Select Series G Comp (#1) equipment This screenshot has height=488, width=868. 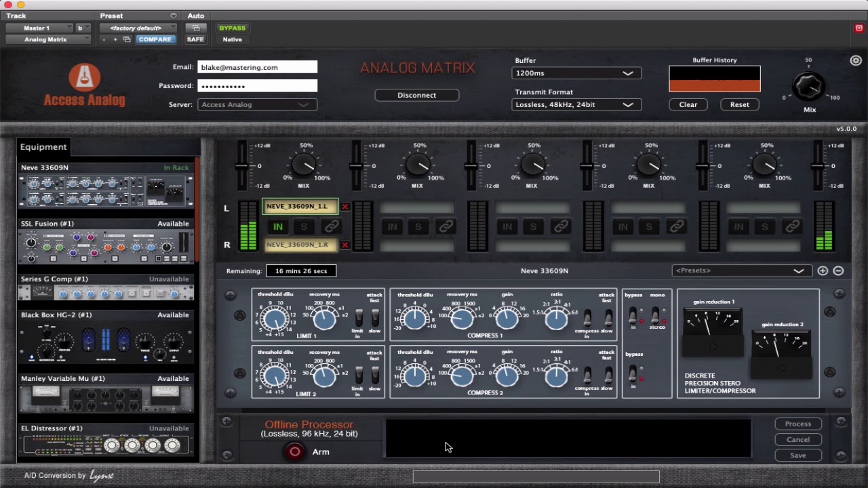pyautogui.click(x=106, y=287)
